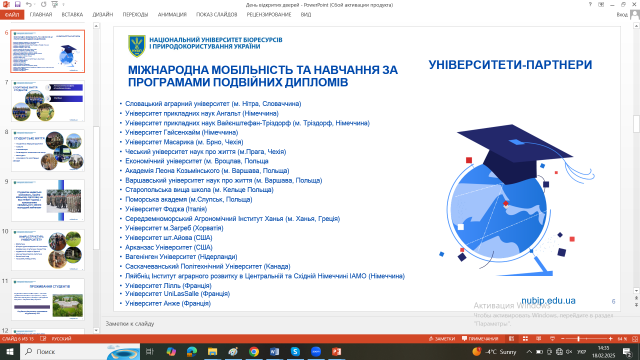The height and width of the screenshot is (360, 640).
Task: Select slide 10 thumbnail
Action: (x=48, y=250)
